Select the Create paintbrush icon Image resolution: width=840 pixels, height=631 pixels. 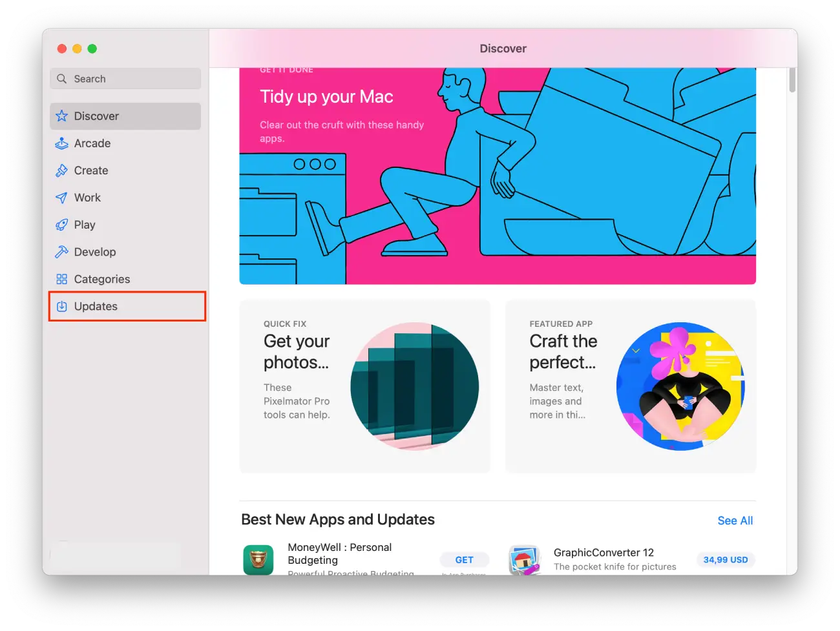pyautogui.click(x=62, y=171)
